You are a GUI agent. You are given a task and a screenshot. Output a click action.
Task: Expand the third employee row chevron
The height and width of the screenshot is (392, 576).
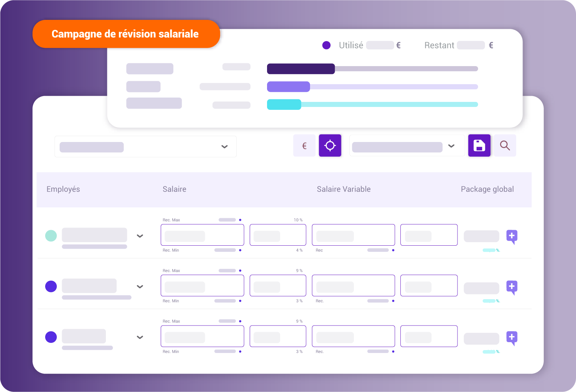coord(140,337)
